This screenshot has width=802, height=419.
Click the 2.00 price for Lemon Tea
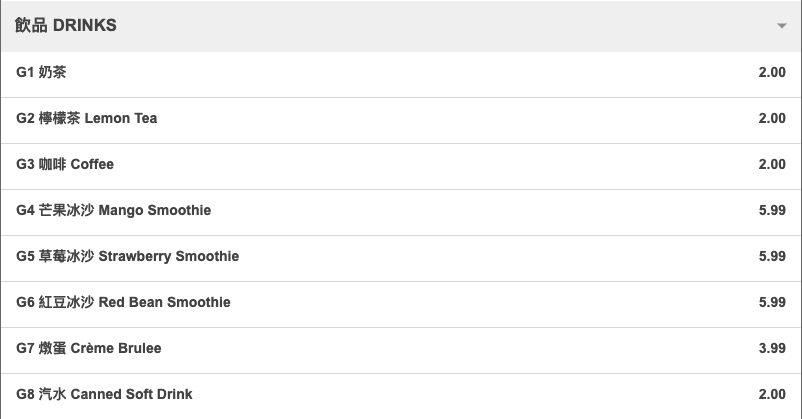click(x=771, y=118)
